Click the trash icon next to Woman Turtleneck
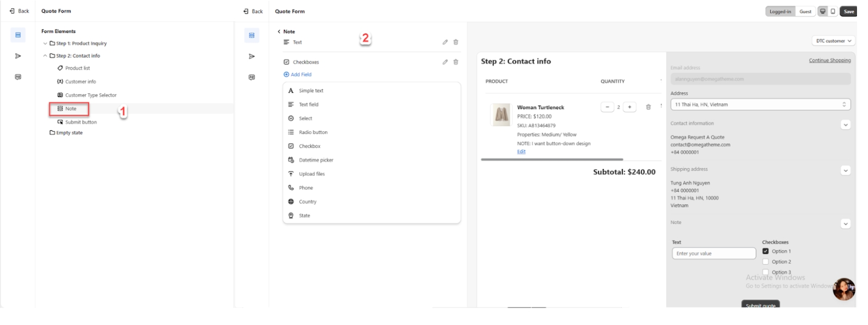This screenshot has height=325, width=868. [648, 107]
